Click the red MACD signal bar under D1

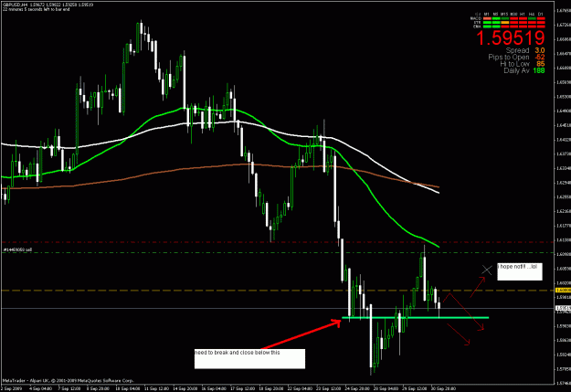[x=541, y=18]
